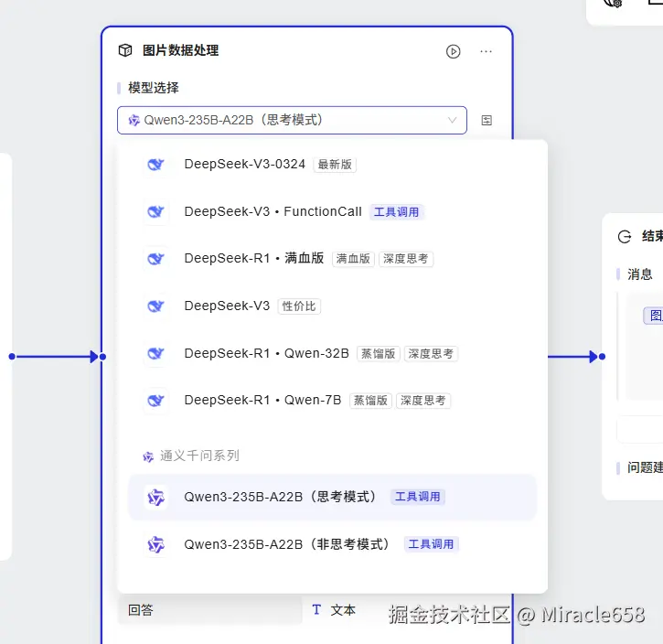Image resolution: width=663 pixels, height=644 pixels.
Task: Click the 深度思考 tag on the Qwen-32B row
Action: [x=431, y=353]
